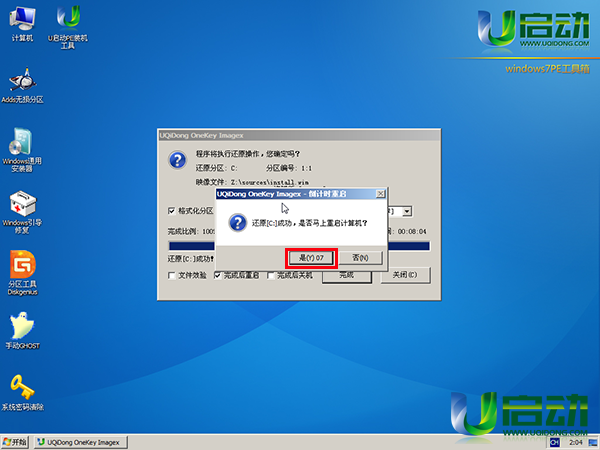The width and height of the screenshot is (600, 450).
Task: Launch the 系统密码清除 key icon
Action: pos(23,393)
